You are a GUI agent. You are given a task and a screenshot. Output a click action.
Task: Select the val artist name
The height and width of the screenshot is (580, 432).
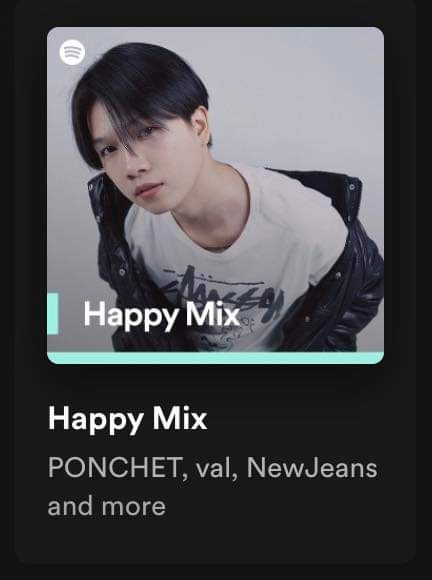[x=213, y=468]
